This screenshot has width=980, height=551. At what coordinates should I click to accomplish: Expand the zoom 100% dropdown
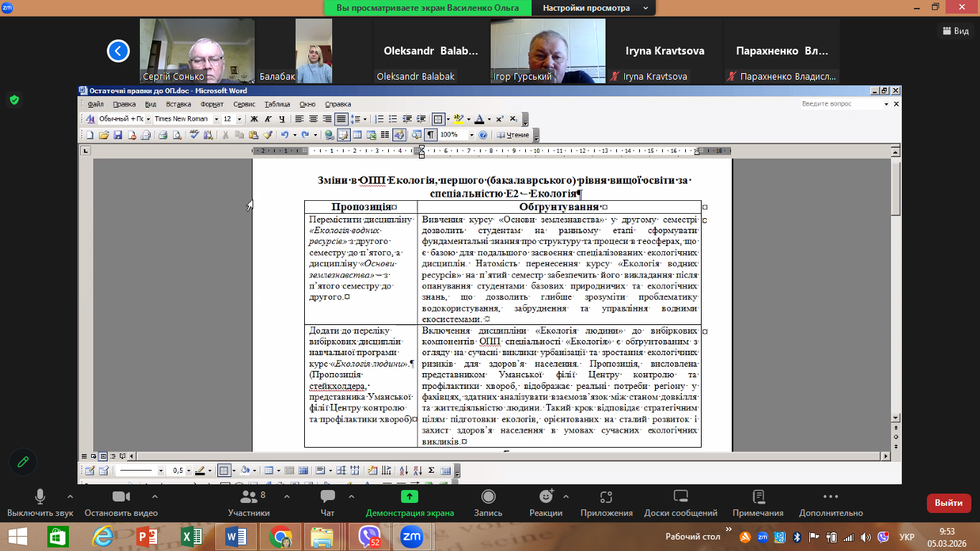point(471,135)
